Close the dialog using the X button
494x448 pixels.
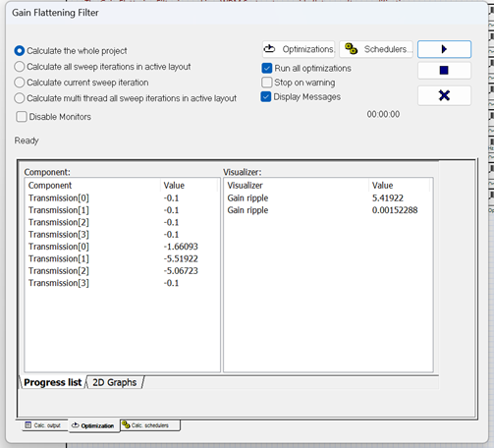[444, 95]
